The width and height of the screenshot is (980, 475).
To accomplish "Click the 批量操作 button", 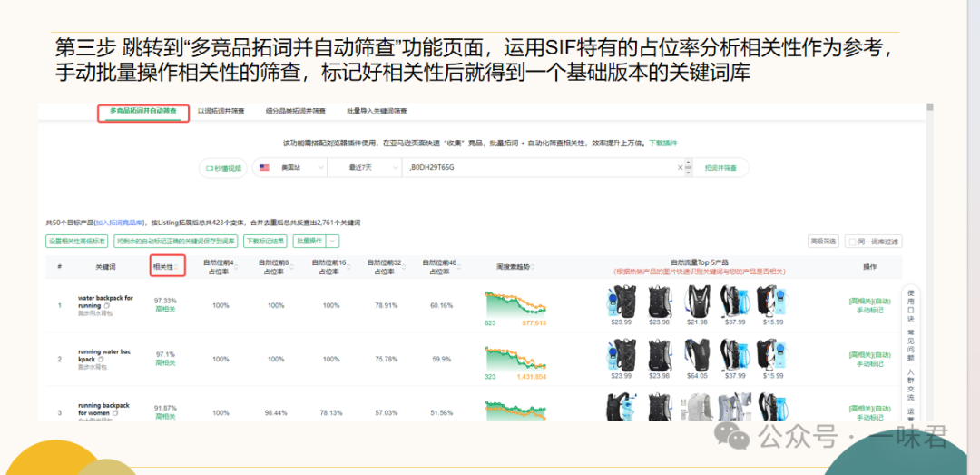I will point(309,241).
